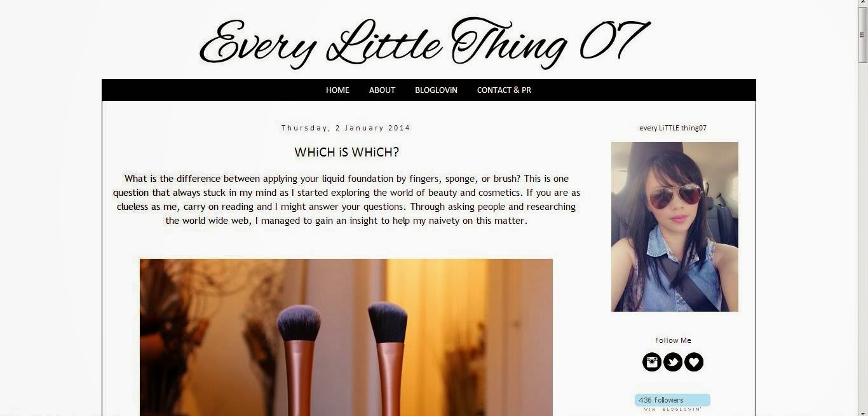Open the ABOUT page in navigation
The image size is (868, 416).
coord(382,90)
